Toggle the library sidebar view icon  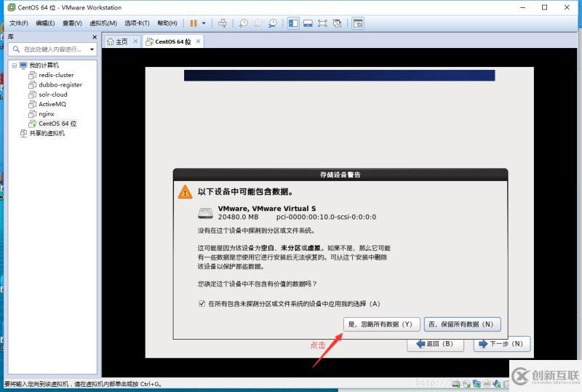click(x=293, y=23)
